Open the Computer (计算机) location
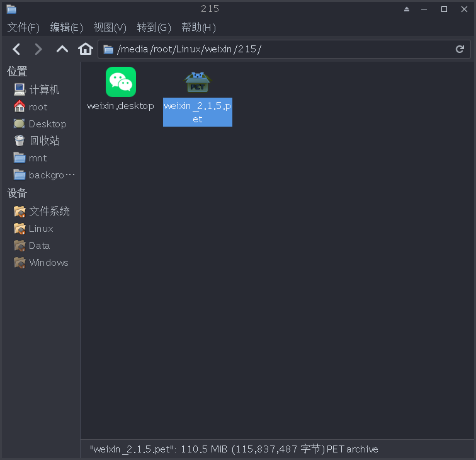Image resolution: width=476 pixels, height=460 pixels. 37,89
